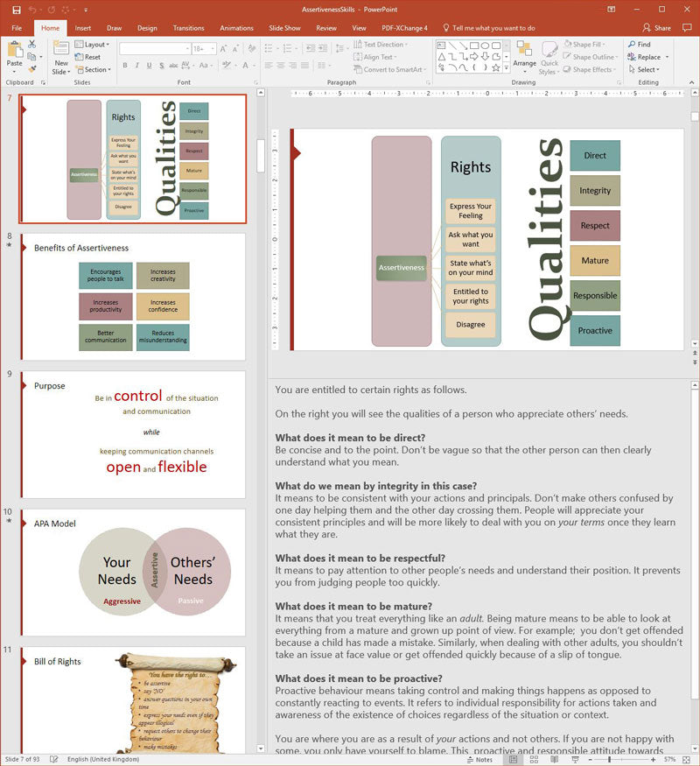Viewport: 700px width, 766px height.
Task: Select the star shape in shapes gallery
Action: 495,68
